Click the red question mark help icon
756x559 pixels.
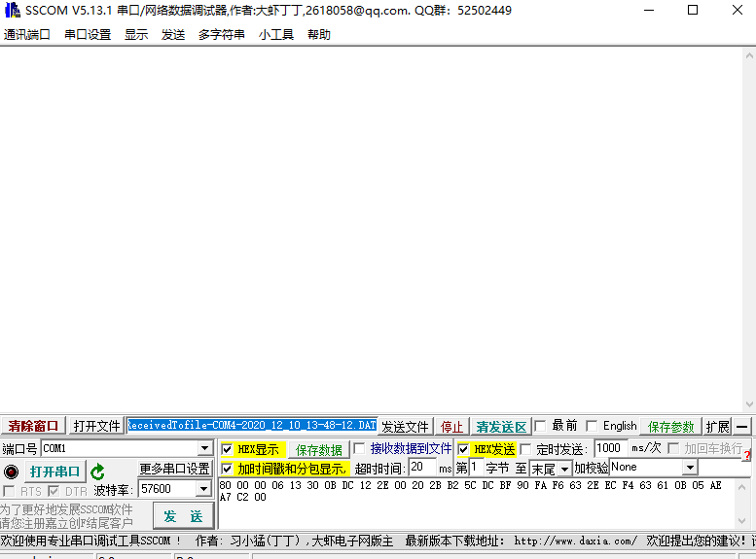pyautogui.click(x=747, y=455)
